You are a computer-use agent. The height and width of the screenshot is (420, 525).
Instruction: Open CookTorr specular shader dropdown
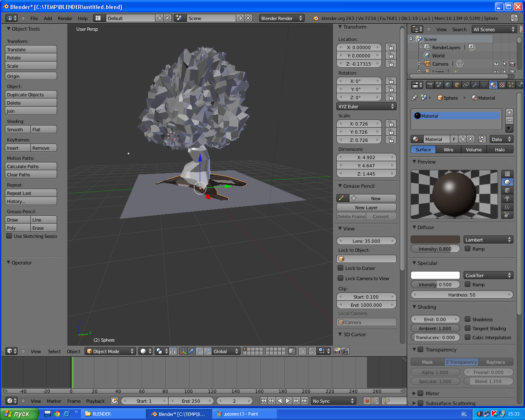tap(488, 275)
